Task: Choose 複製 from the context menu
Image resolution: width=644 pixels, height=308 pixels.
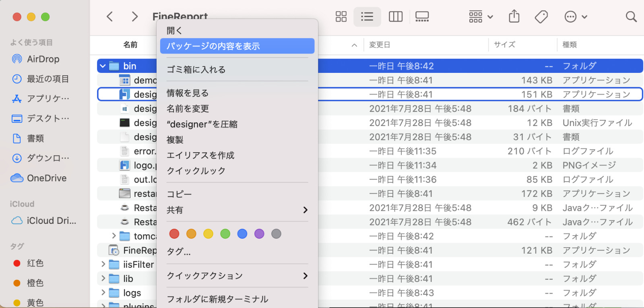Action: [x=237, y=140]
